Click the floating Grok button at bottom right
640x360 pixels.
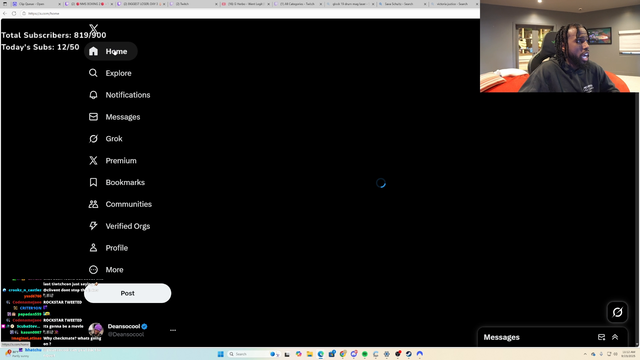point(617,312)
